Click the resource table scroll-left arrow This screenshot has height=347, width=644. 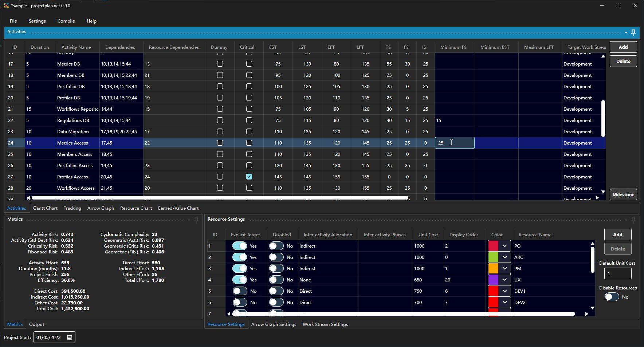pyautogui.click(x=229, y=314)
